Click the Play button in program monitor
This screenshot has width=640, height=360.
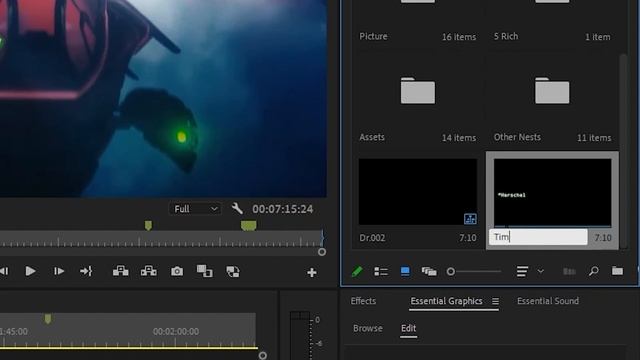click(30, 271)
